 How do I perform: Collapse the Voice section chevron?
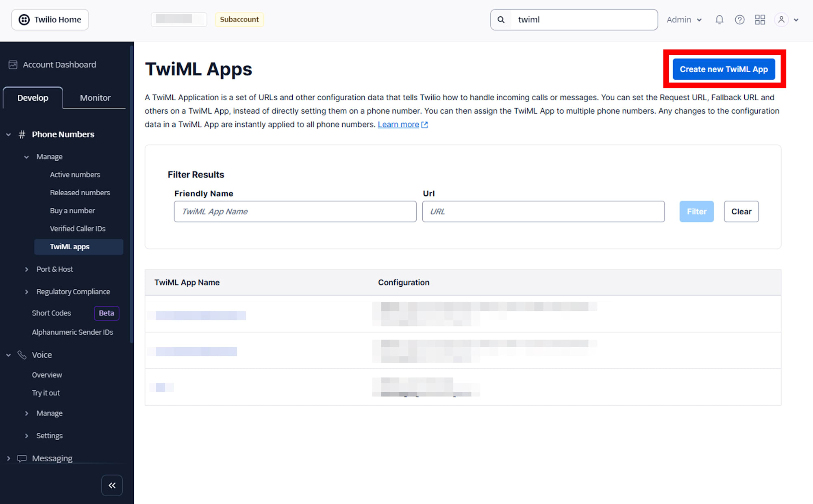9,355
